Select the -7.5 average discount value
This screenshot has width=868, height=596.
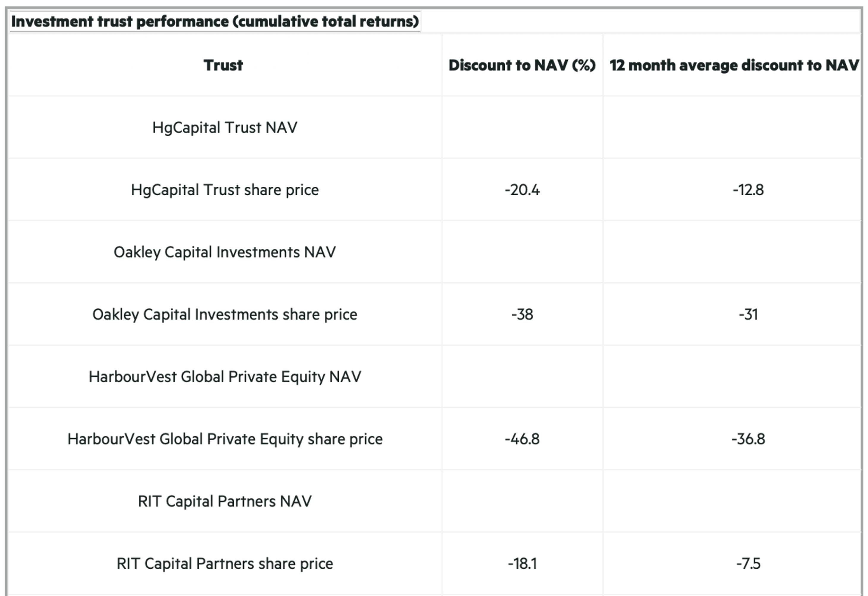point(748,564)
